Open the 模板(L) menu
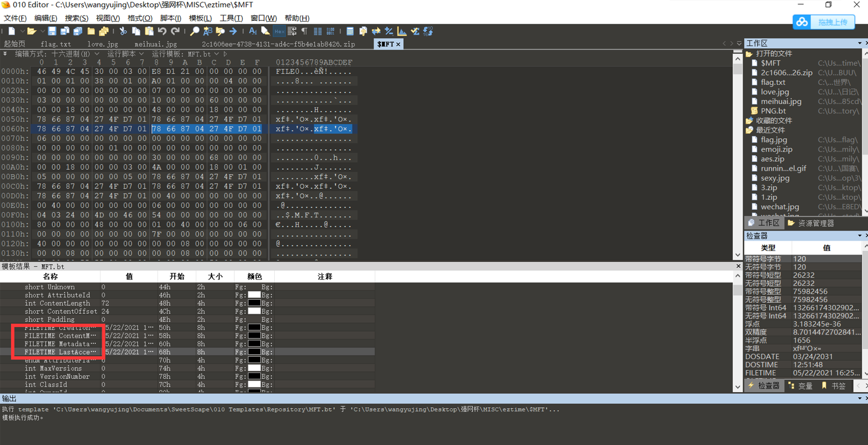The image size is (868, 445). point(200,18)
